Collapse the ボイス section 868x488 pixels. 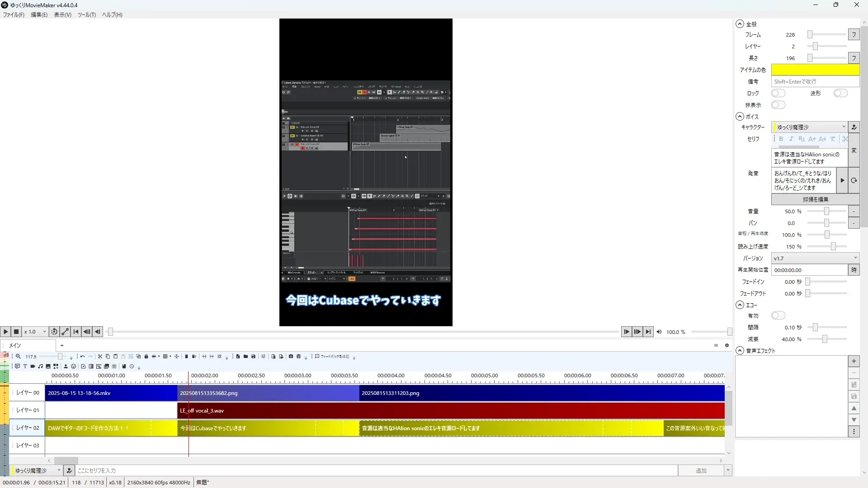[740, 117]
